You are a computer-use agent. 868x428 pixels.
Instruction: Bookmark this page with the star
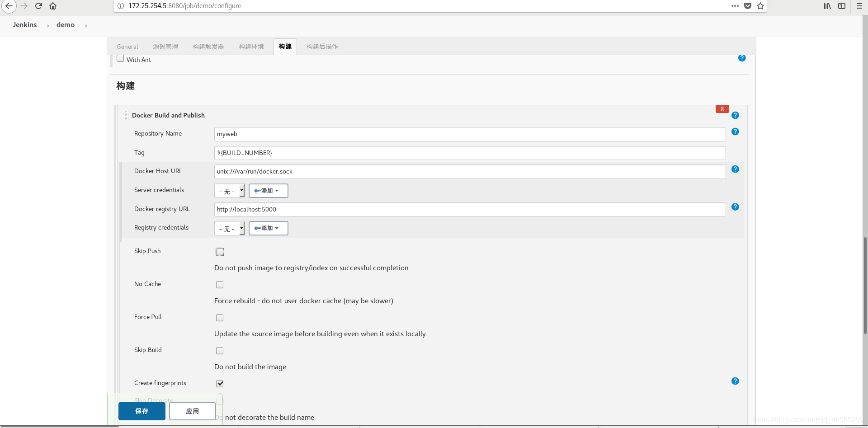(760, 6)
